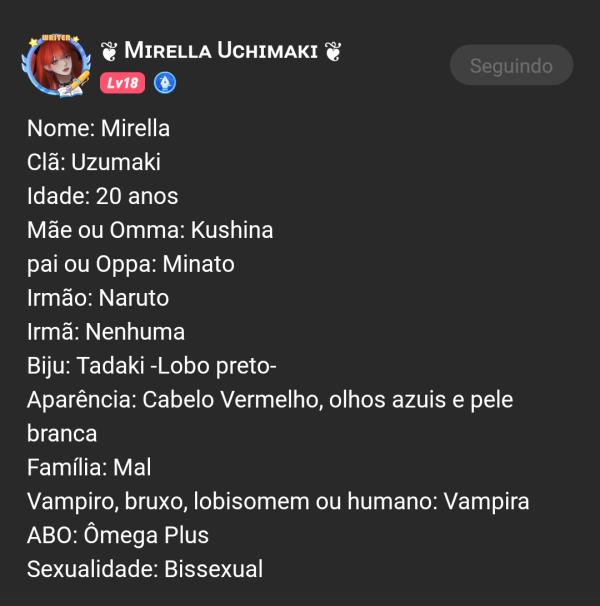Click the "Mãe ou Omma: Kushina" line
The height and width of the screenshot is (606, 600).
[150, 230]
